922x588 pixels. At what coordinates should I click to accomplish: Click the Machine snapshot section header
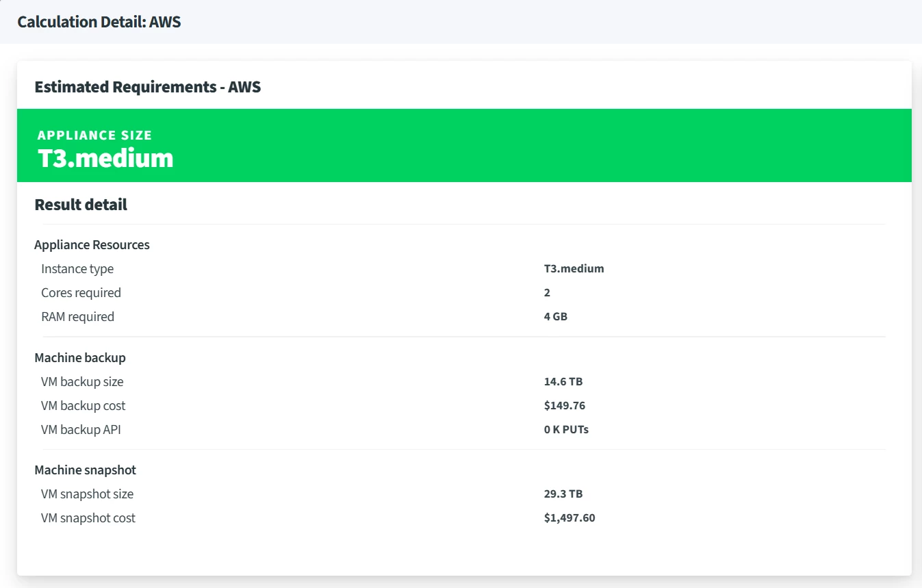[x=86, y=470]
